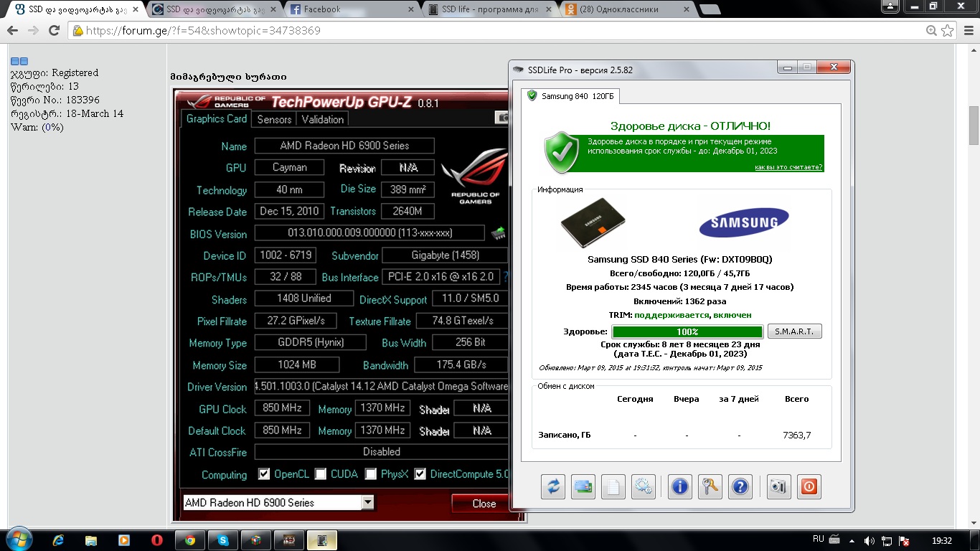Screen dimensions: 980x551
Task: Launch Internet Explorer from the taskbar
Action: (59, 540)
